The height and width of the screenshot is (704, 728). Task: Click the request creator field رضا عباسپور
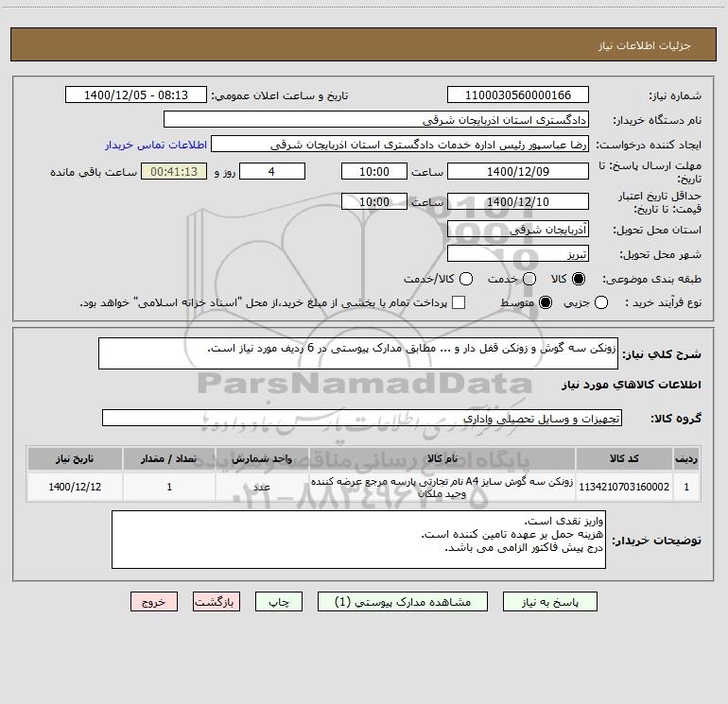[x=400, y=145]
